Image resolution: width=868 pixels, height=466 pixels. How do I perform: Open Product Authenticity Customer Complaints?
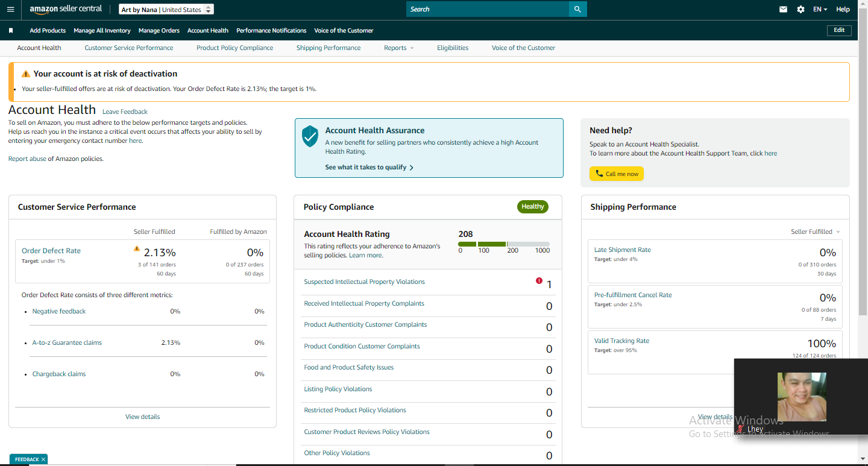click(365, 324)
